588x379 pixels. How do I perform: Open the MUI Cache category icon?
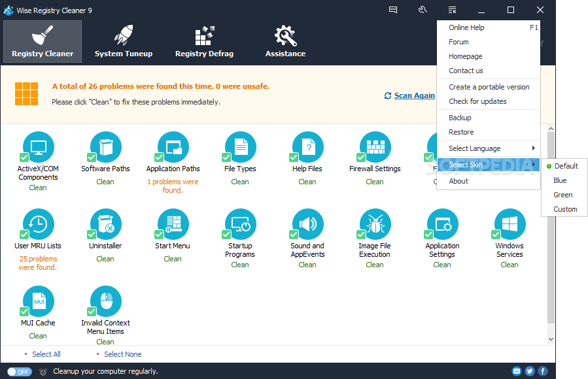(x=38, y=301)
